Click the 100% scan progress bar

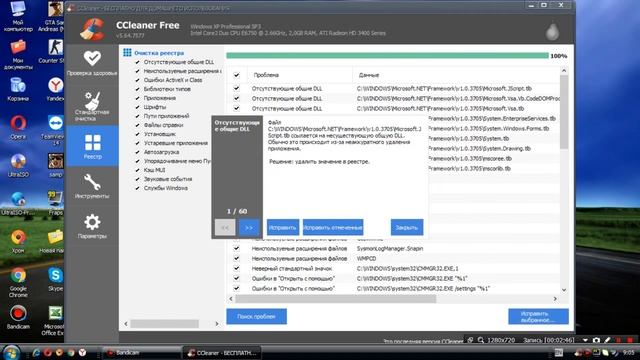coord(387,56)
